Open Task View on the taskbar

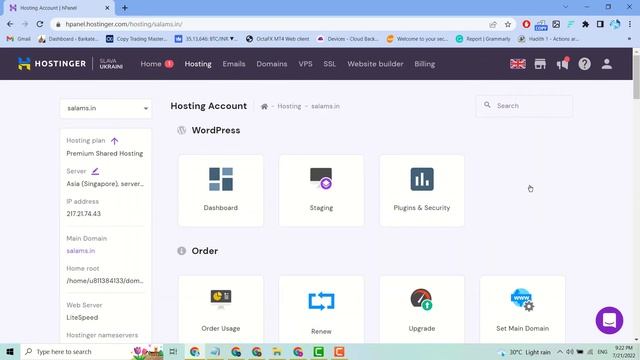[x=173, y=352]
